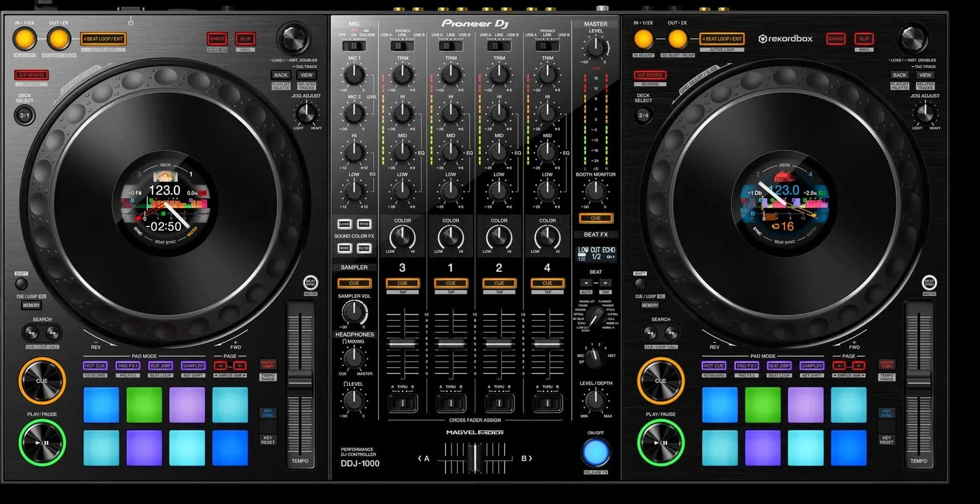Switch on the blue Beat FX ON/OFF button
980x504 pixels.
[596, 453]
